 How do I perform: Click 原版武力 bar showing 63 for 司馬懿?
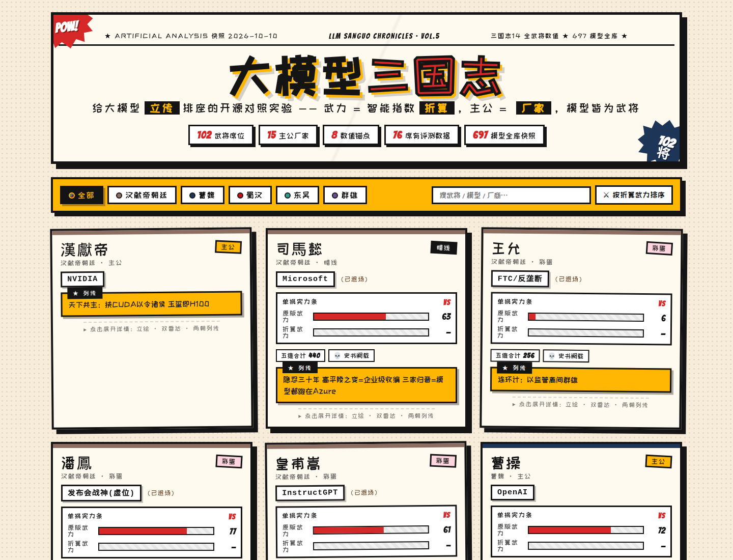coord(371,317)
